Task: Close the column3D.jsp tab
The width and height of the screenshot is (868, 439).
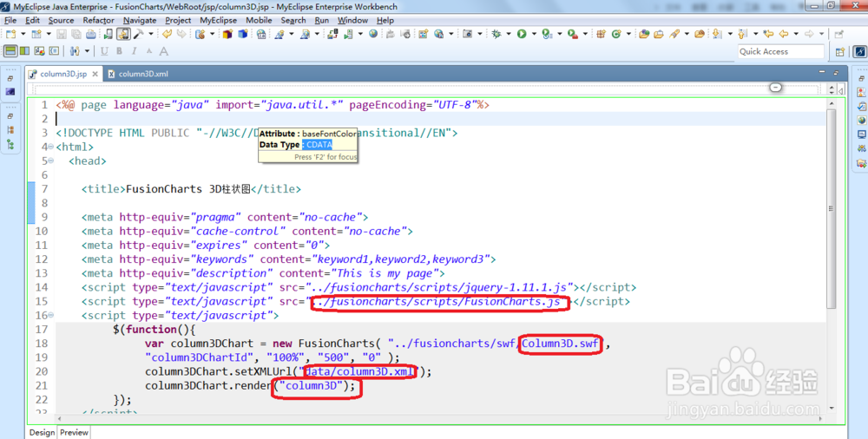Action: (95, 74)
